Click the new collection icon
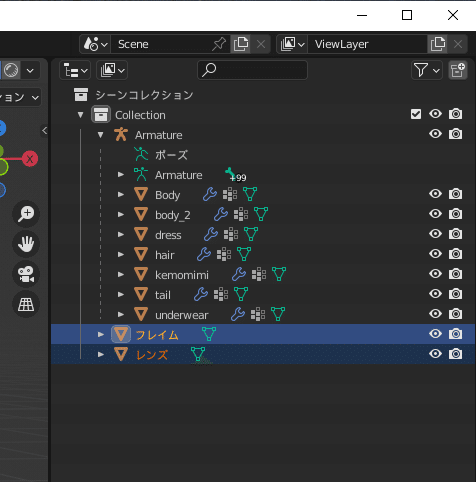 pyautogui.click(x=458, y=70)
